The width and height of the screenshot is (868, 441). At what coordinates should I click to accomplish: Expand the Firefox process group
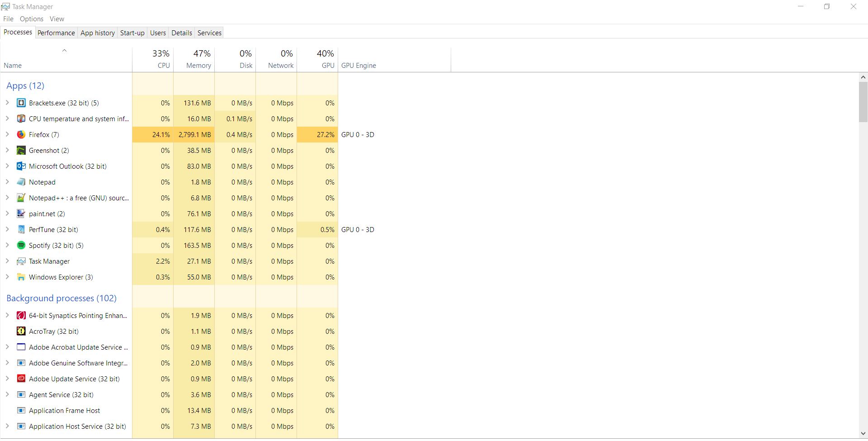point(7,134)
